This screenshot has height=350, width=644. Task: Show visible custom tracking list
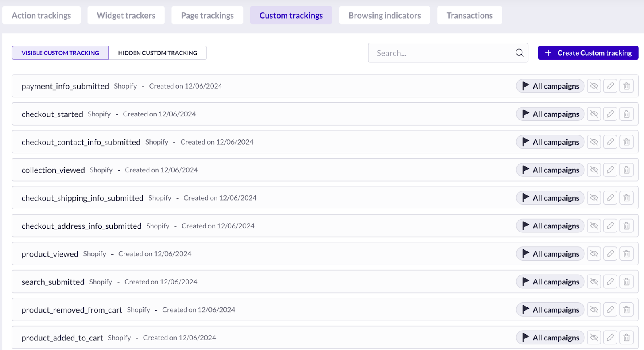click(60, 53)
